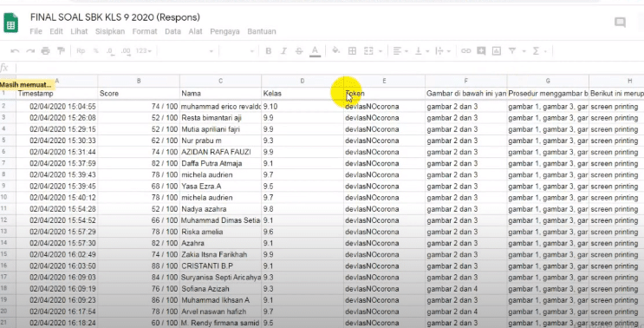Open vertical align dropdown

click(x=421, y=51)
